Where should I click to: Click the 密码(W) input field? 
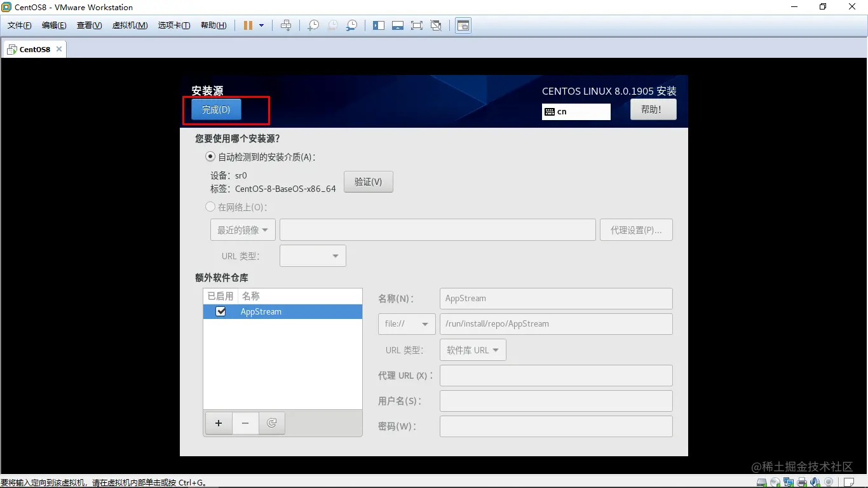point(556,426)
